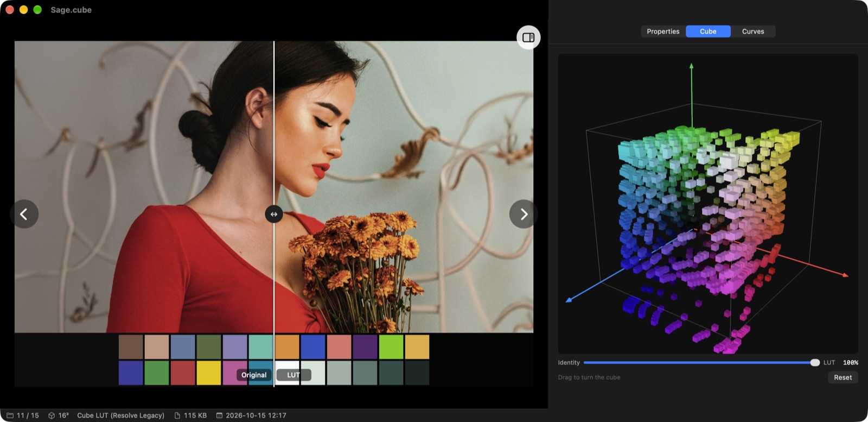Click the salmon pink swatch
Image resolution: width=868 pixels, height=422 pixels.
point(339,347)
